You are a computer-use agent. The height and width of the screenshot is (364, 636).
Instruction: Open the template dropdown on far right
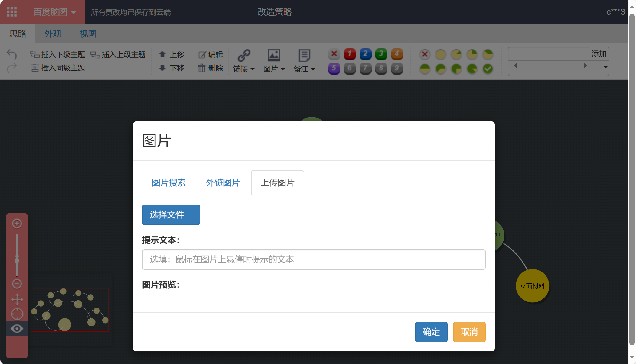[605, 67]
